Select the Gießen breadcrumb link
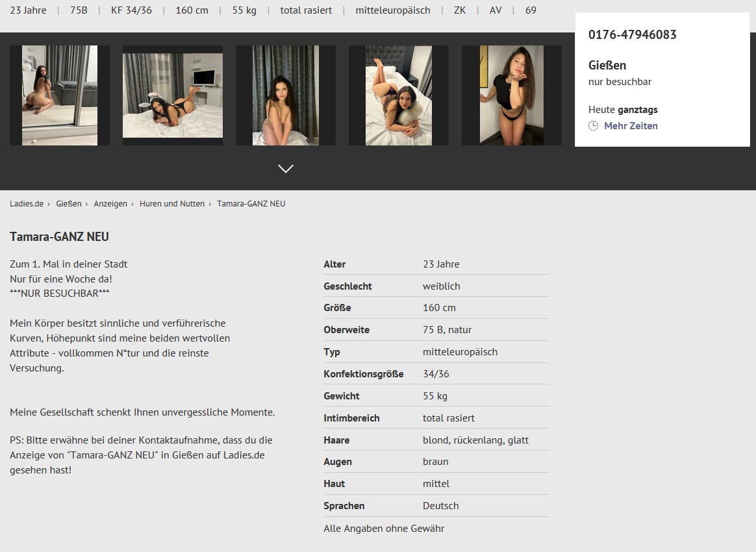 (x=69, y=204)
